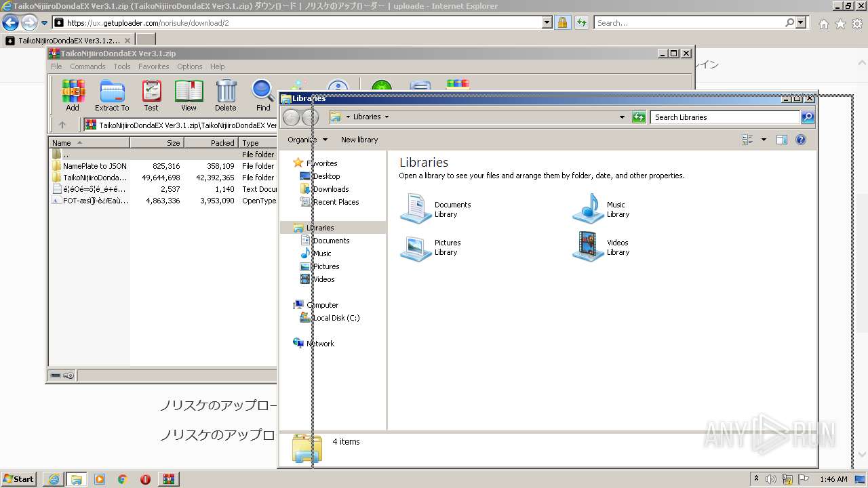Open IE favorites star icon
The width and height of the screenshot is (868, 488).
pyautogui.click(x=840, y=24)
